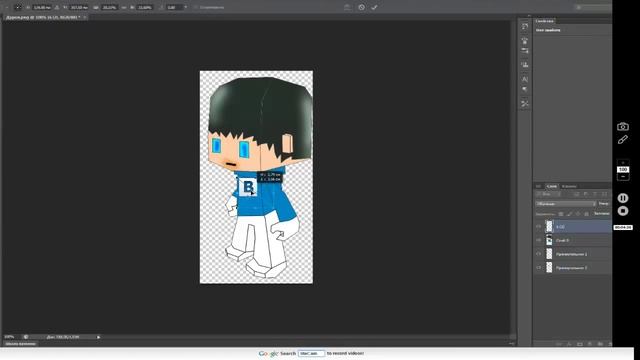Click the B logo on the character's shirt
640x360 pixels.
coord(247,187)
